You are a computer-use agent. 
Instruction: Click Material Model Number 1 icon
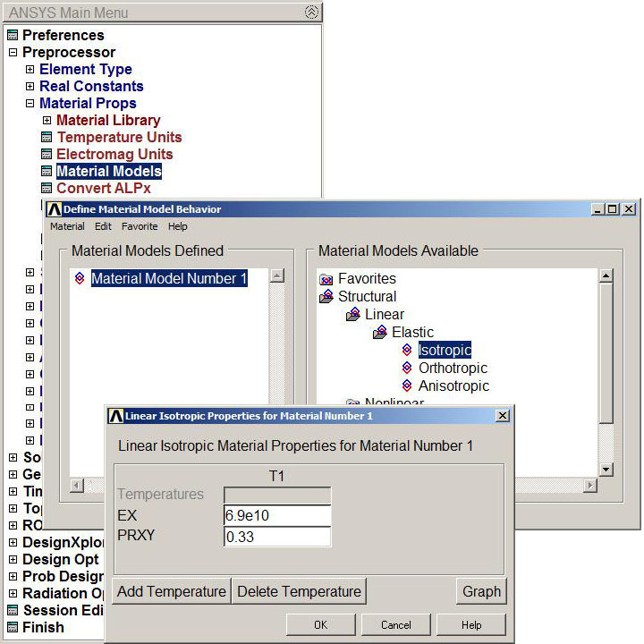click(80, 279)
